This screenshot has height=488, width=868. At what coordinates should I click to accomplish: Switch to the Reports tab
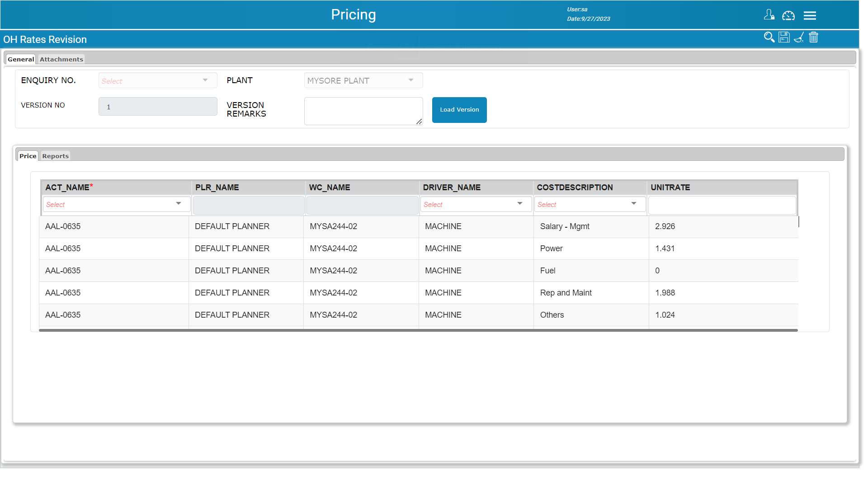pos(55,156)
